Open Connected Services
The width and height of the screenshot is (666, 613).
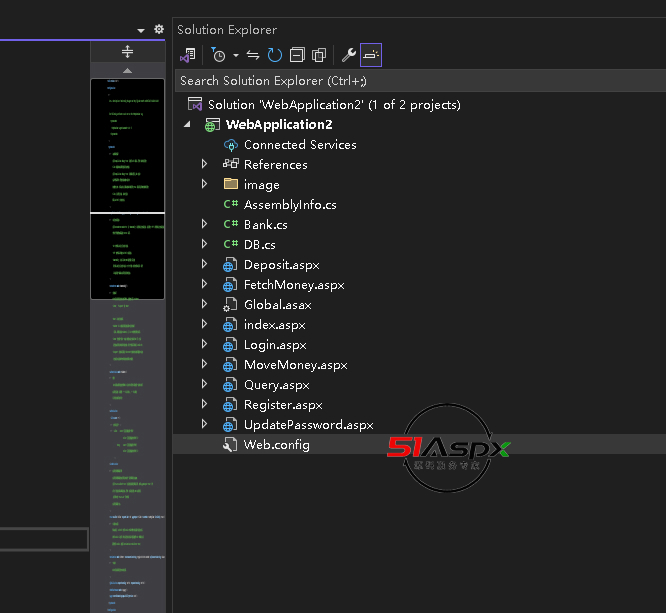click(300, 145)
